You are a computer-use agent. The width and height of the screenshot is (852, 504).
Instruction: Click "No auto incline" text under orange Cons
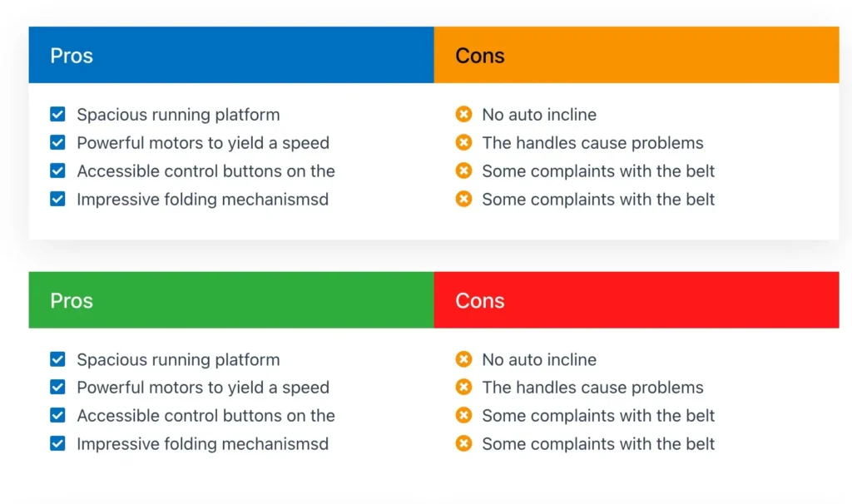539,115
